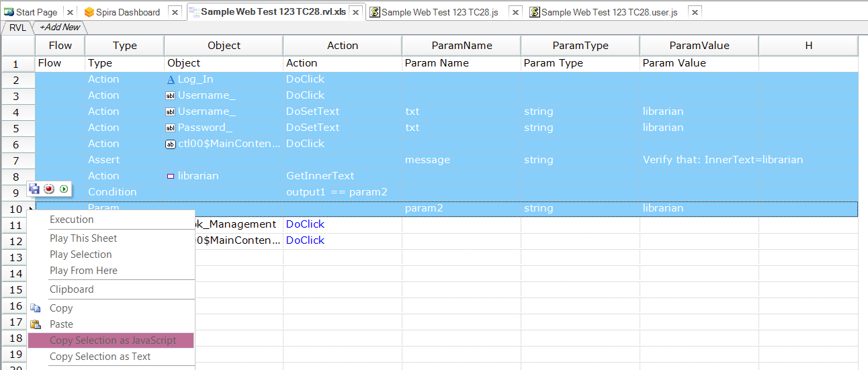Viewport: 868px width, 370px height.
Task: Click the Paste clipboard icon
Action: click(x=36, y=324)
